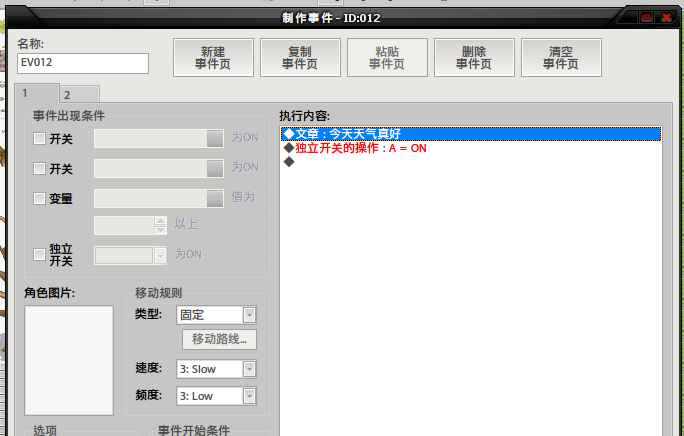684x436 pixels.
Task: Open the 频度 dropdown showing 3: Low
Action: (x=216, y=396)
